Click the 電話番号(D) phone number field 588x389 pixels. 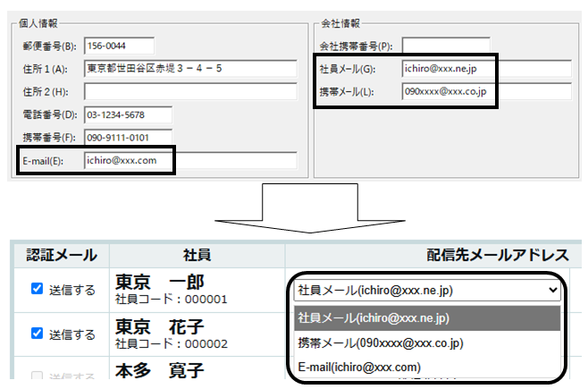(x=129, y=114)
